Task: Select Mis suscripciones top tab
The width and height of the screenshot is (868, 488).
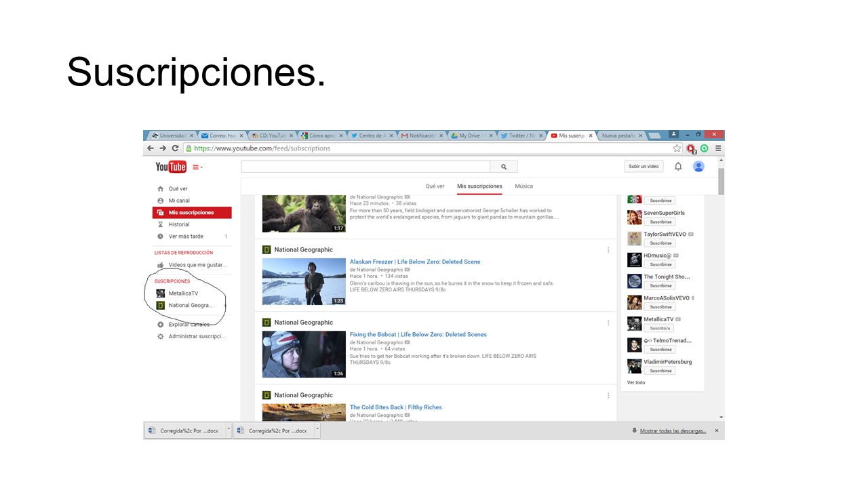Action: (479, 186)
